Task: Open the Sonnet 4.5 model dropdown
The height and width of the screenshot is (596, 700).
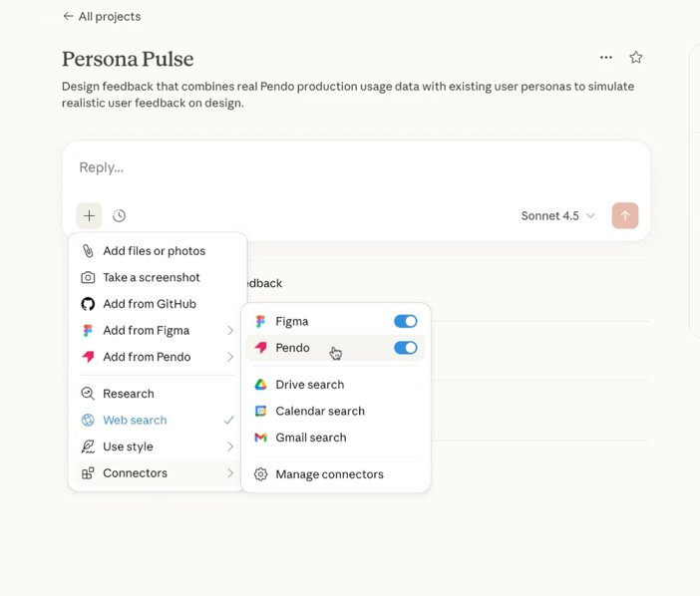Action: (557, 215)
